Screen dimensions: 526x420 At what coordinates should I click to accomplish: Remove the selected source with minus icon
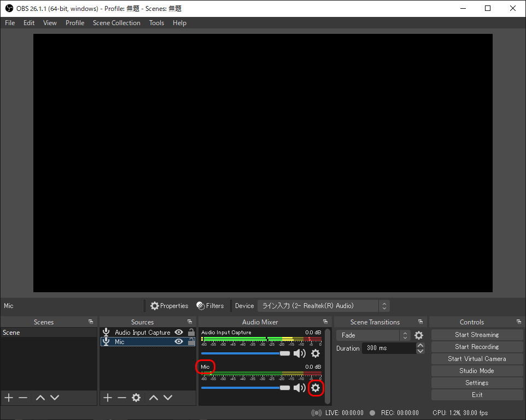tap(122, 398)
